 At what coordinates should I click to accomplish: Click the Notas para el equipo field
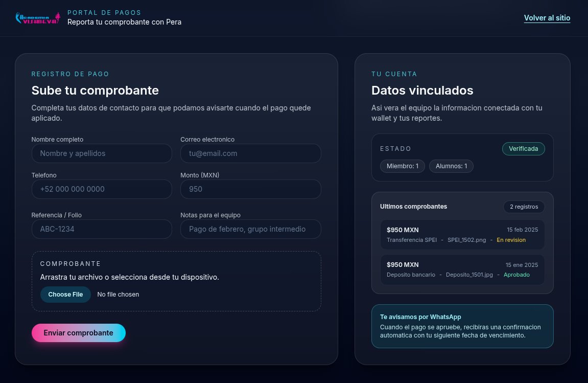(250, 229)
